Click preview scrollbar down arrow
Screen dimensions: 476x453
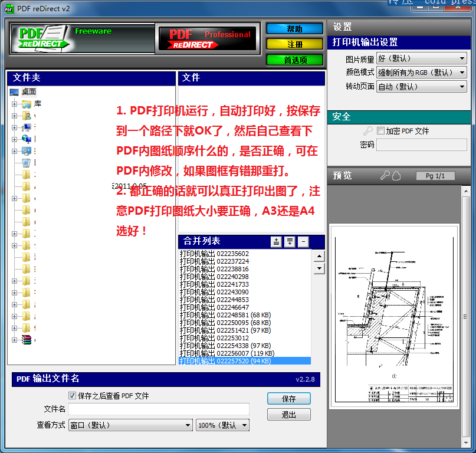[x=466, y=442]
